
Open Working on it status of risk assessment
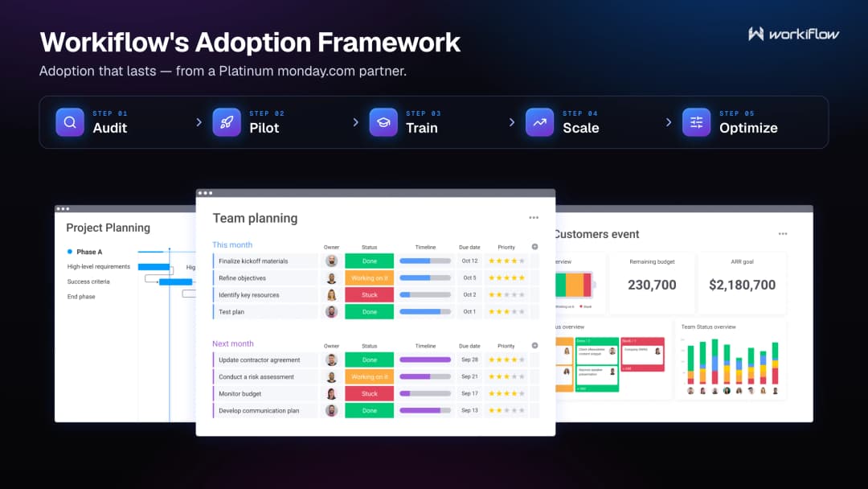point(369,376)
